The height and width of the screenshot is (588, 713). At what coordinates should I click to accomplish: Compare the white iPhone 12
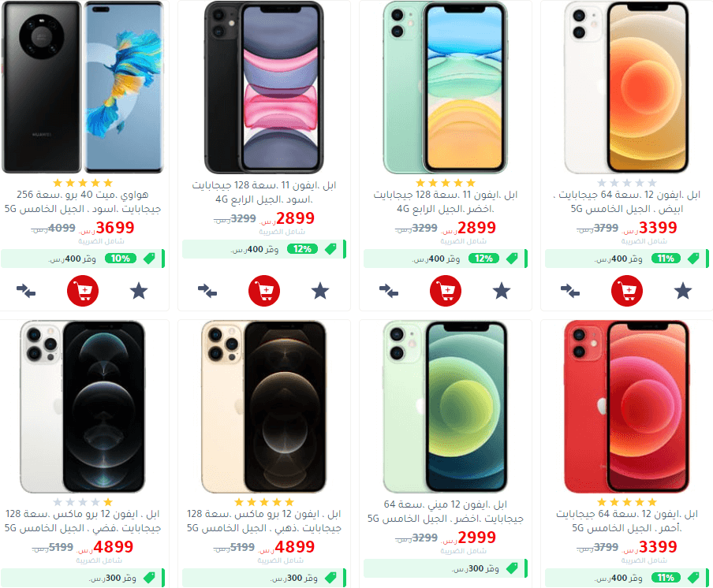click(x=570, y=291)
